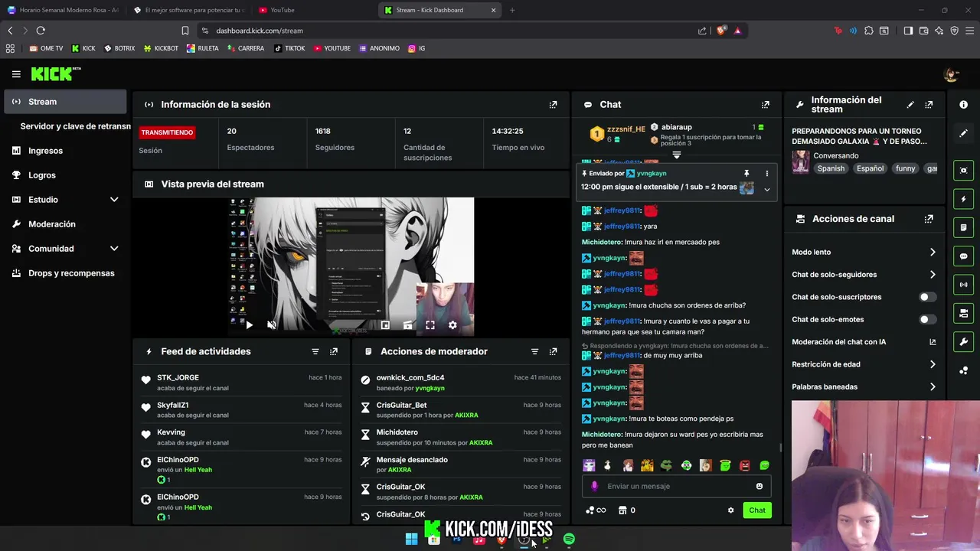Open chat settings gear icon
Image resolution: width=980 pixels, height=551 pixels.
[730, 510]
